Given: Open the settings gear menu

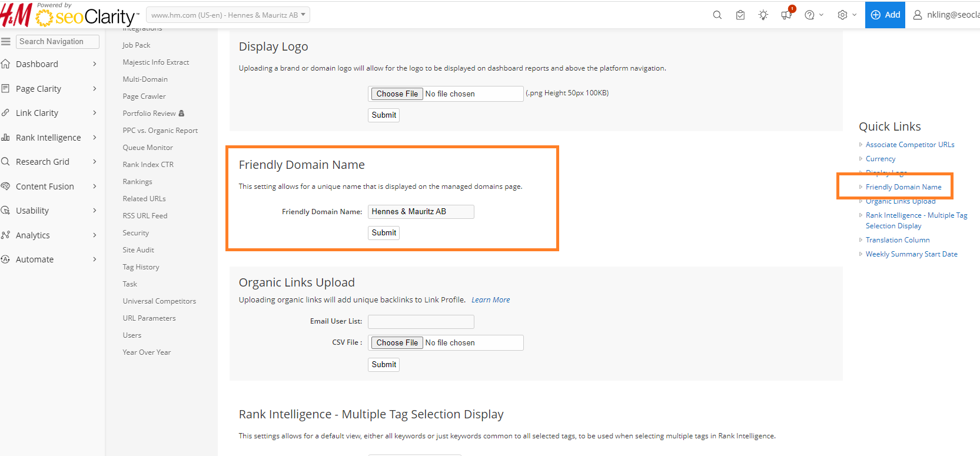Looking at the screenshot, I should (x=846, y=15).
